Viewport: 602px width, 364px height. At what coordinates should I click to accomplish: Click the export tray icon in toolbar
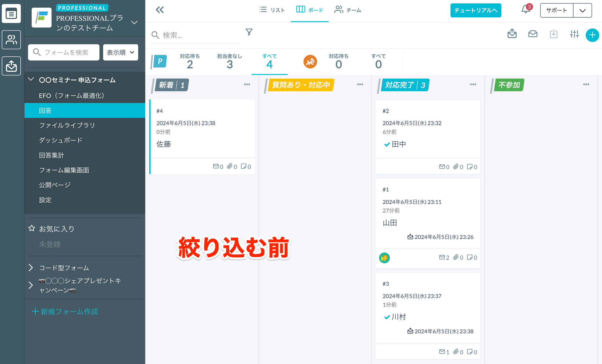512,34
